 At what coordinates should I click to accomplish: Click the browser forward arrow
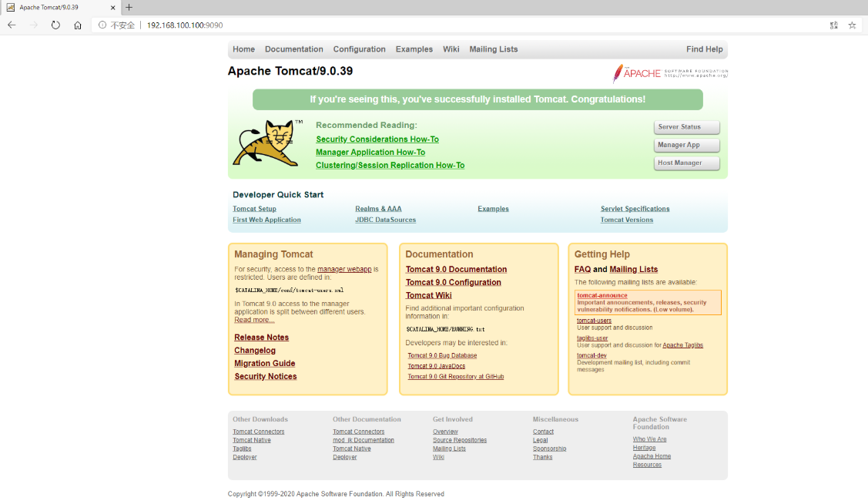(x=34, y=25)
